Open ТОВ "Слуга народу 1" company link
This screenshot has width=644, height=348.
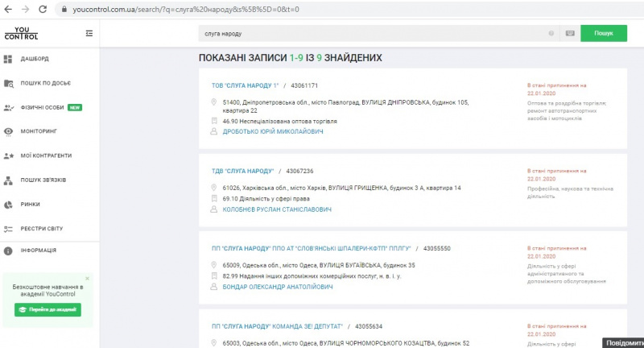(x=245, y=85)
